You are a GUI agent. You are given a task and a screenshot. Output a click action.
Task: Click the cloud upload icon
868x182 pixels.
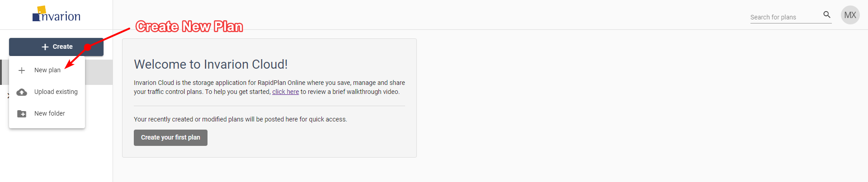point(22,92)
